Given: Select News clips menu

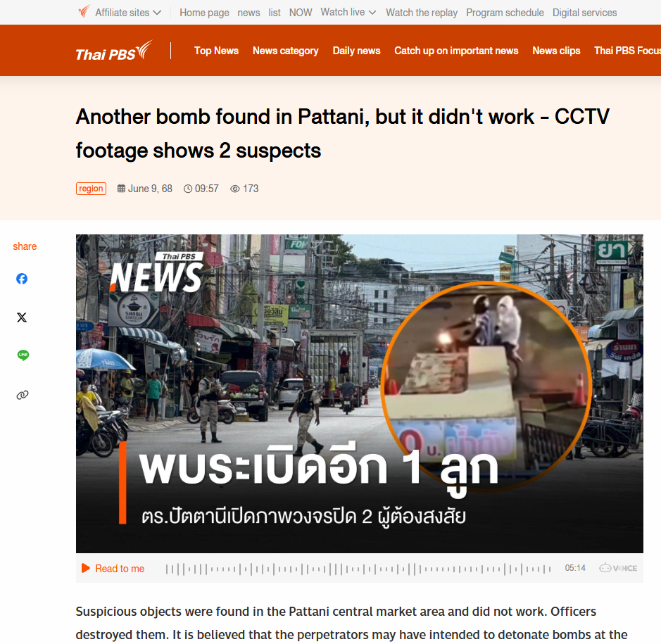Looking at the screenshot, I should click(556, 51).
